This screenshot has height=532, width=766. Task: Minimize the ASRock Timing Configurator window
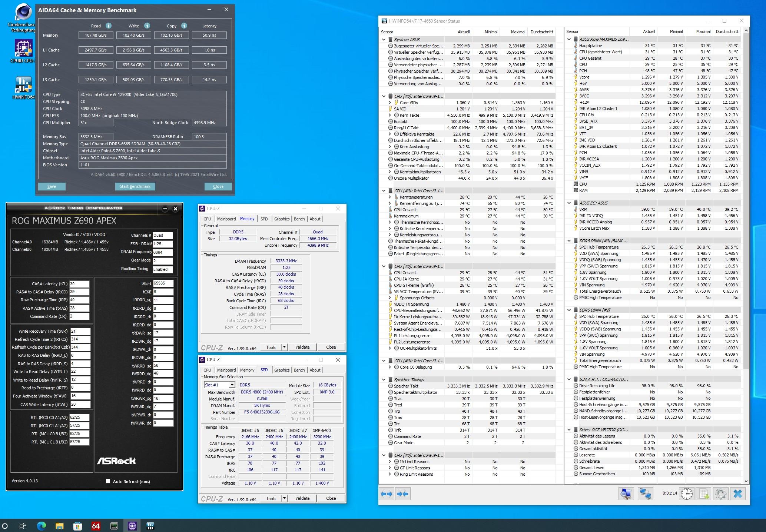coord(165,209)
